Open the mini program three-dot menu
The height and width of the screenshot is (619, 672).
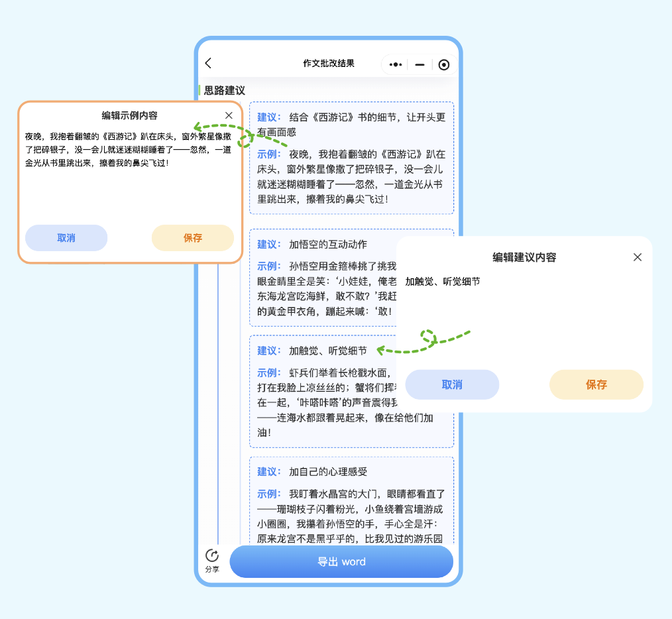point(396,64)
